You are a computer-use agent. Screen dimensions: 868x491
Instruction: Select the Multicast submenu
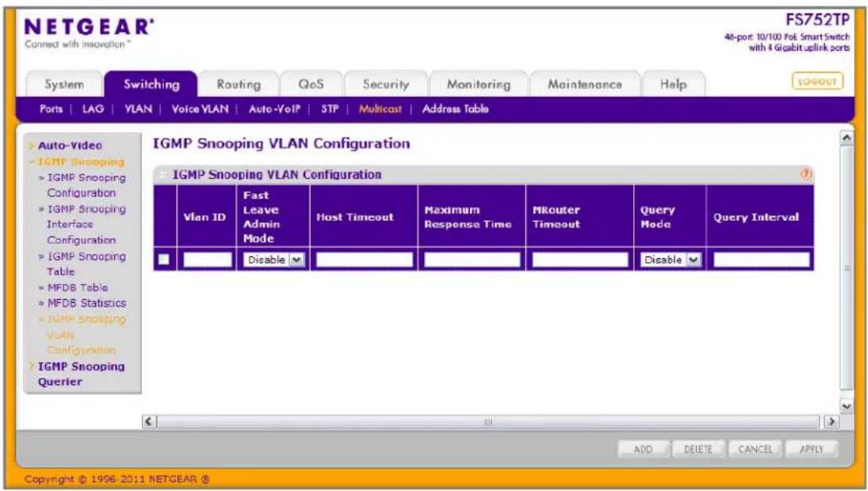379,109
